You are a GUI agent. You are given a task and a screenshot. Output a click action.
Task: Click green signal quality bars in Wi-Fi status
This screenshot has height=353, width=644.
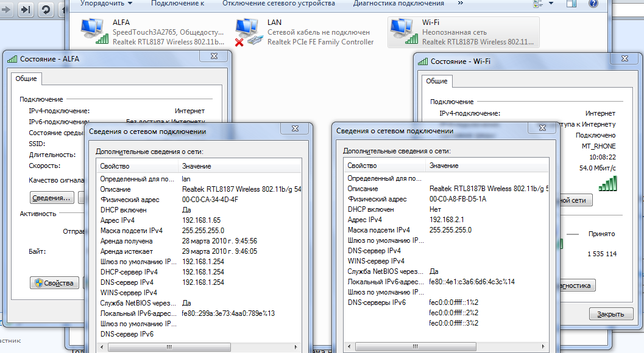coord(608,183)
